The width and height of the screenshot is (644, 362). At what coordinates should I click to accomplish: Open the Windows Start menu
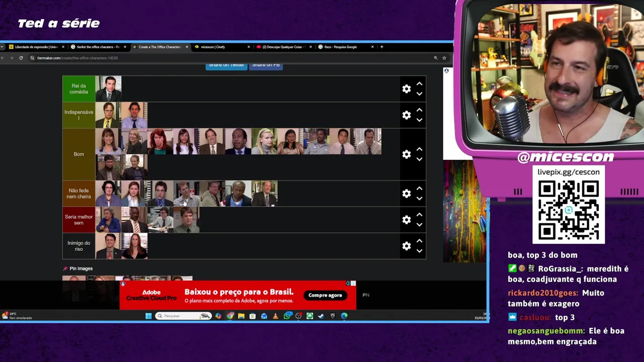coord(148,316)
